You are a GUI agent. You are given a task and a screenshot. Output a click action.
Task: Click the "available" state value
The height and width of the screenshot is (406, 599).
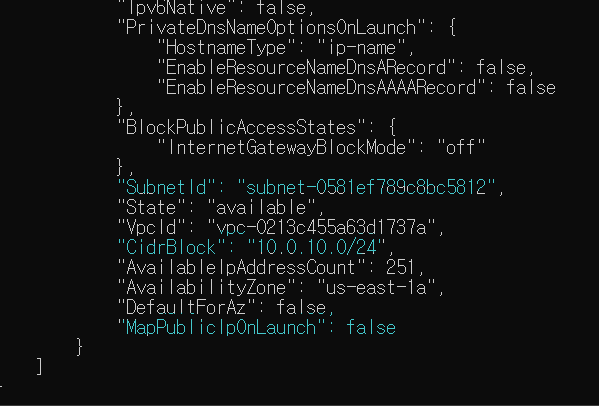point(261,207)
